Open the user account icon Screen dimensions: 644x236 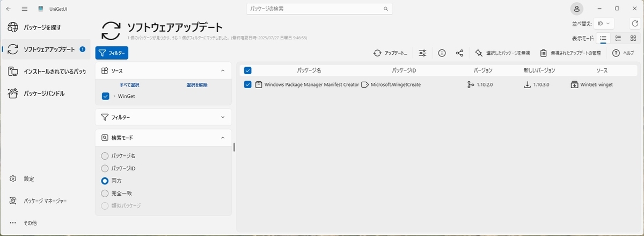[x=576, y=9]
